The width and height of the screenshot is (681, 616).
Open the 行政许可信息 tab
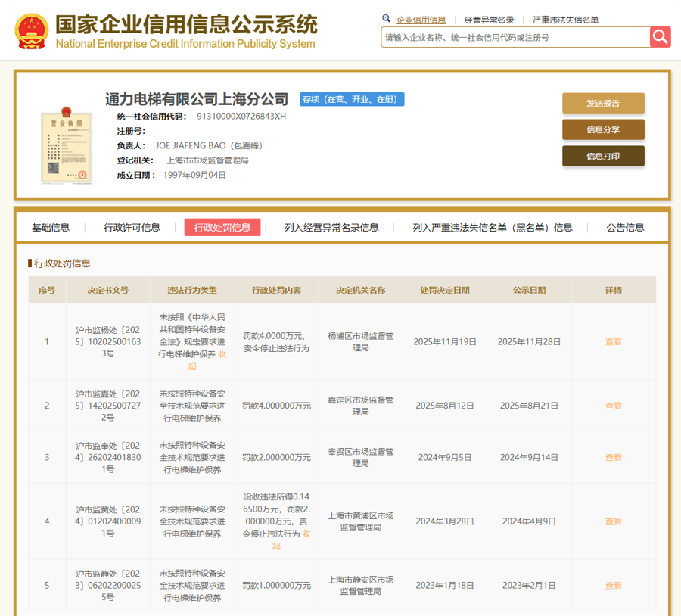pyautogui.click(x=132, y=227)
